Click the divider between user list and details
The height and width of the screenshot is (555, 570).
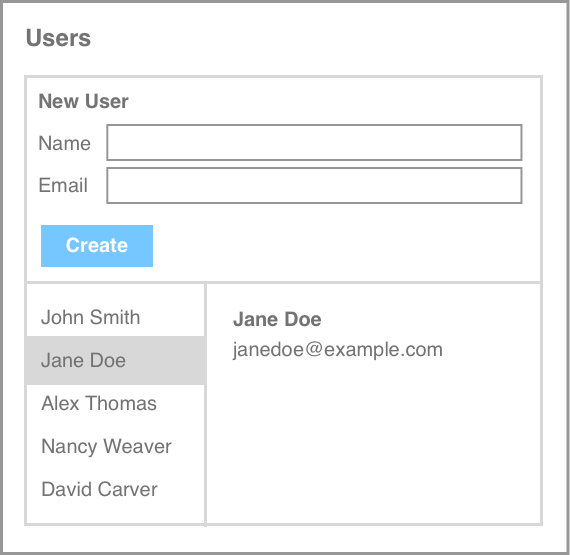[x=205, y=404]
